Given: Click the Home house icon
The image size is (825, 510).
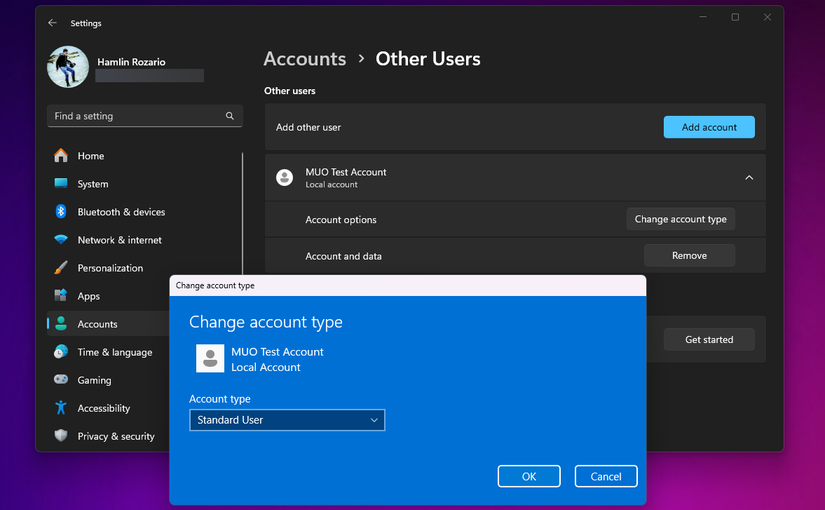Looking at the screenshot, I should click(61, 155).
